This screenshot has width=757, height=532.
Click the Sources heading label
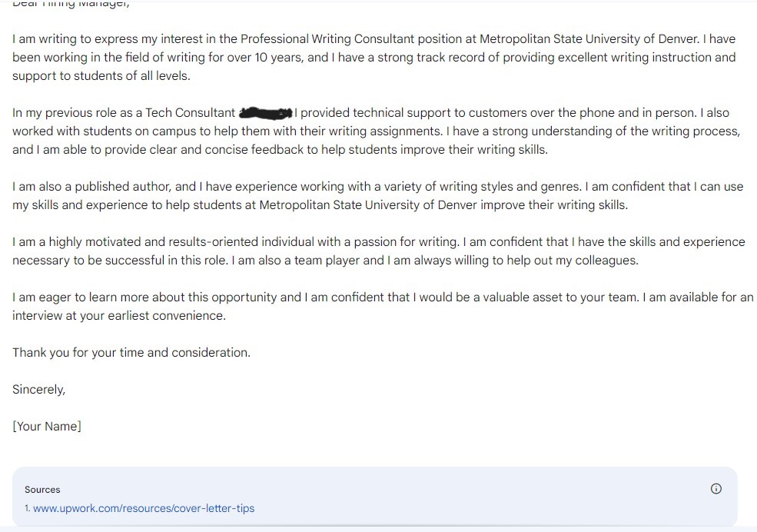tap(42, 490)
